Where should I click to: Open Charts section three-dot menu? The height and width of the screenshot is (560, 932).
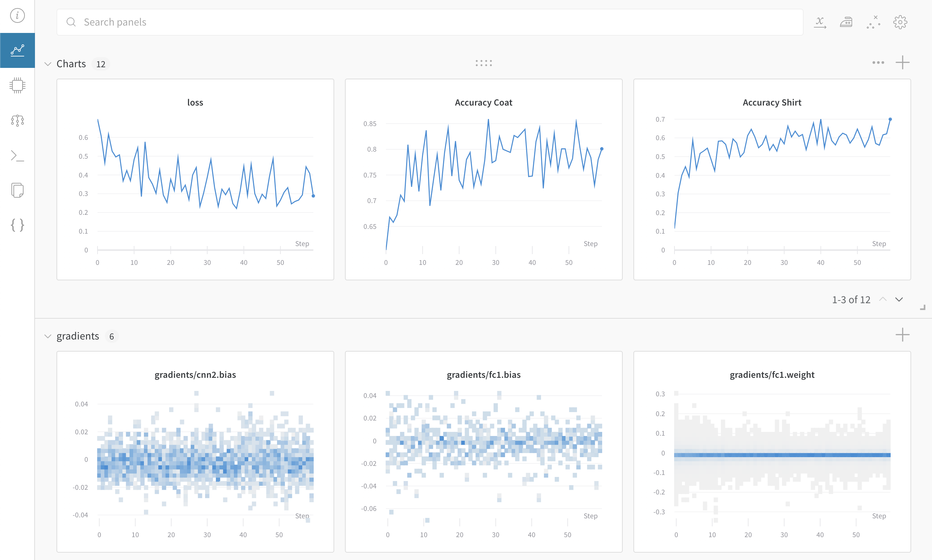878,63
